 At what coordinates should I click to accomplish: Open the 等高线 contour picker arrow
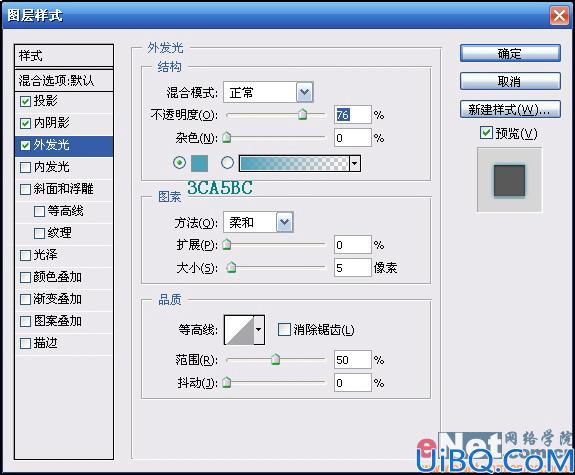pyautogui.click(x=259, y=330)
